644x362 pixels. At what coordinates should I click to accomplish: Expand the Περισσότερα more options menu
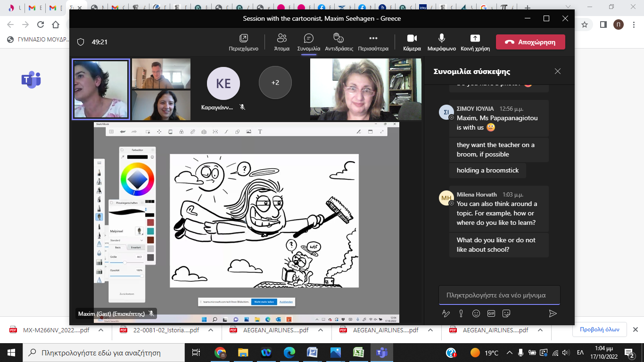[373, 42]
